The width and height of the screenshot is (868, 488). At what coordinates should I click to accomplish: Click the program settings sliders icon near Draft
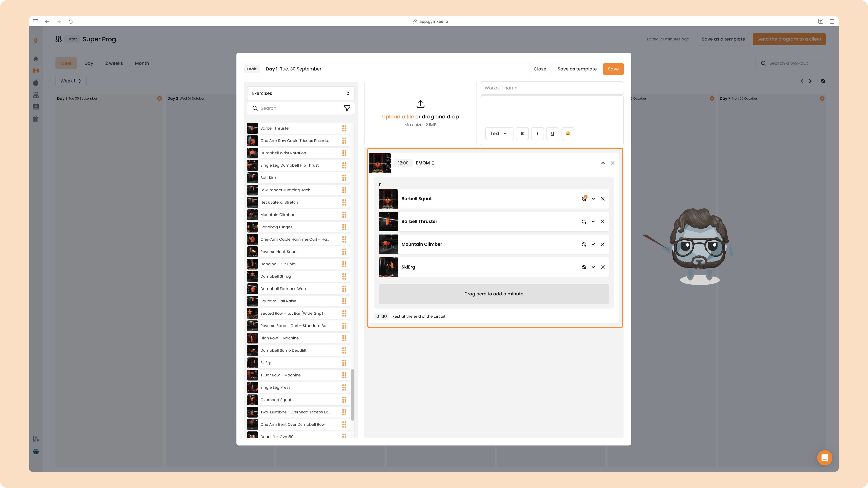[59, 39]
